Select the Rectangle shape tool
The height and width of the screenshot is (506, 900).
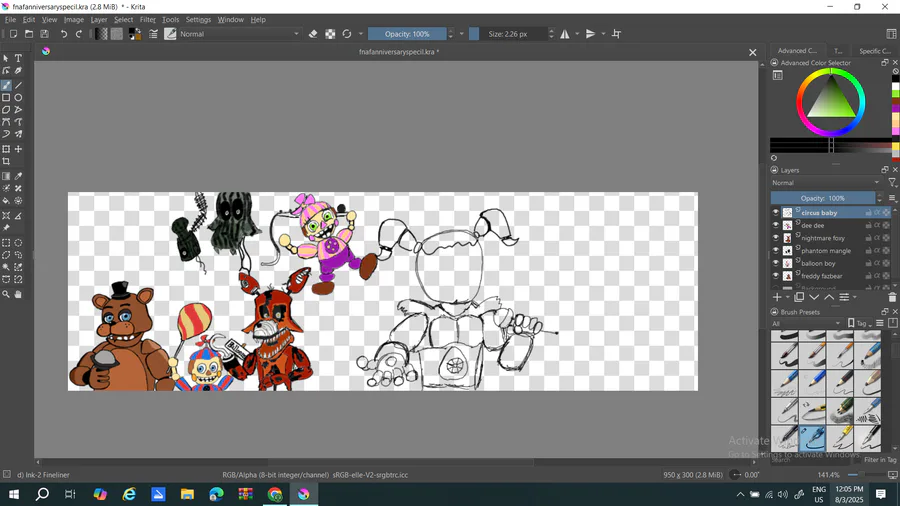pyautogui.click(x=6, y=98)
